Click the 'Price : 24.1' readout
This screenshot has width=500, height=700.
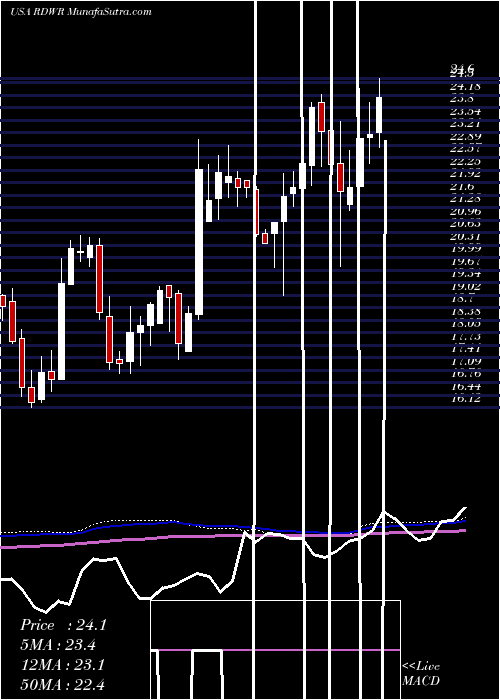pos(63,625)
